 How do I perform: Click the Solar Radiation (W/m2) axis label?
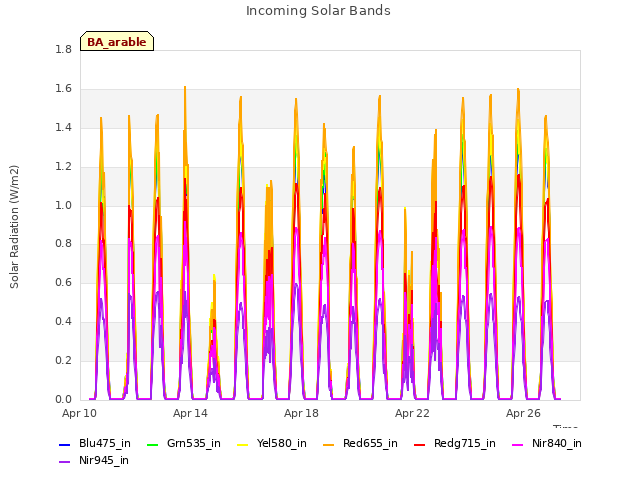[x=14, y=227]
